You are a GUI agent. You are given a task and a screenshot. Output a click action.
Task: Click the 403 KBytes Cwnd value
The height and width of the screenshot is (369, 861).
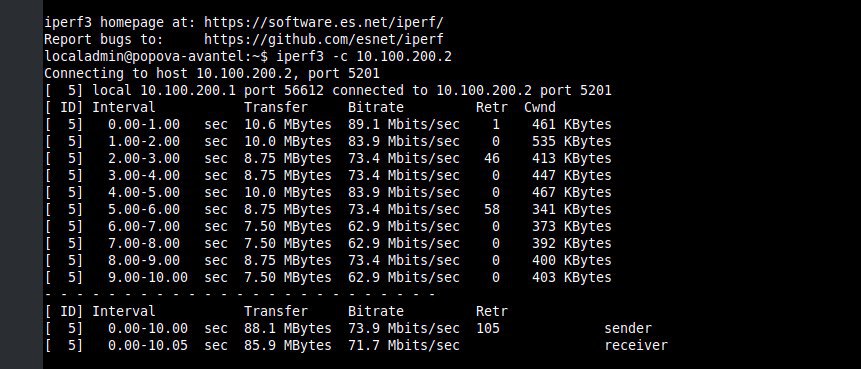coord(572,278)
